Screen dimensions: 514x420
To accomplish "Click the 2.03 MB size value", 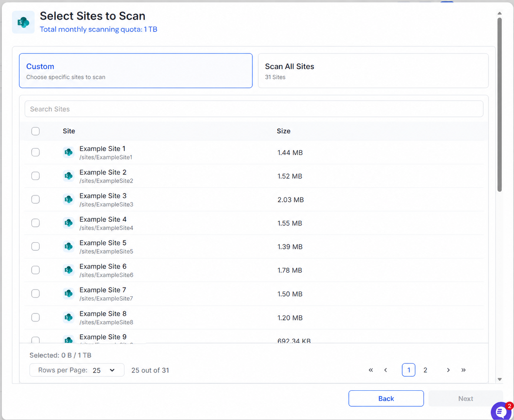I will pyautogui.click(x=291, y=200).
